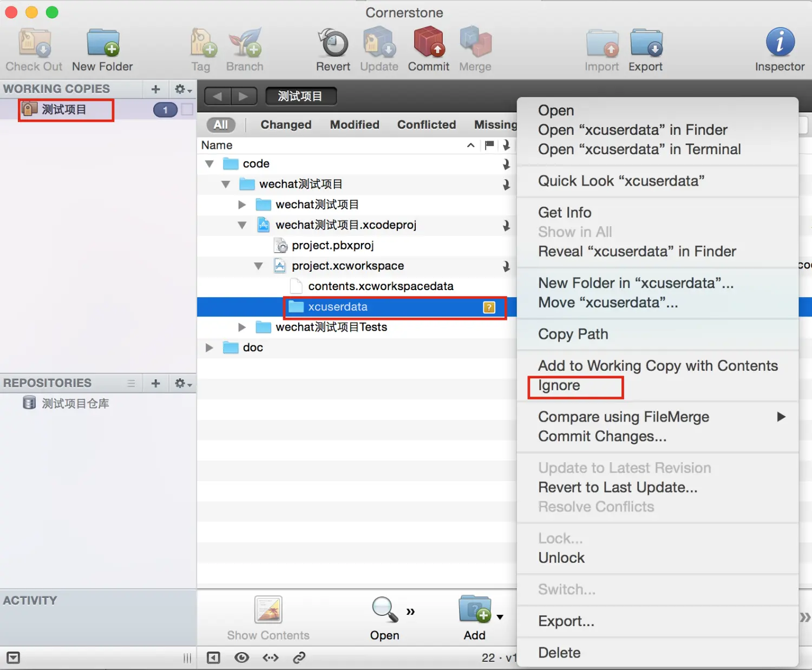Click the link chain icon in bottom bar

click(x=299, y=658)
